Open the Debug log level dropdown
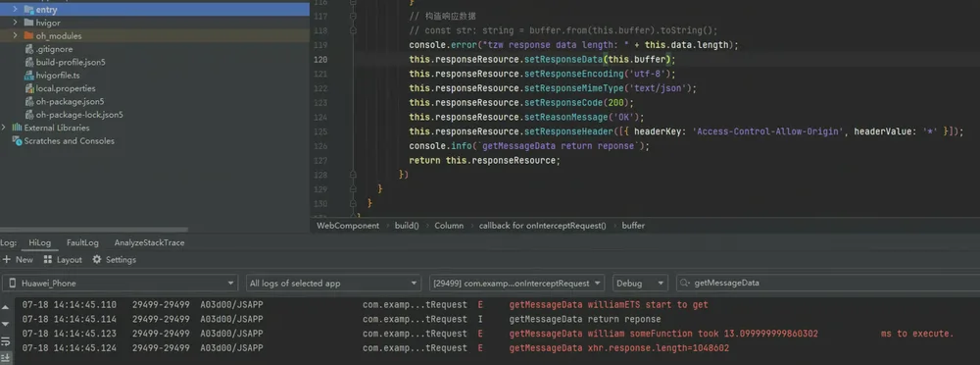The width and height of the screenshot is (980, 365). [640, 283]
